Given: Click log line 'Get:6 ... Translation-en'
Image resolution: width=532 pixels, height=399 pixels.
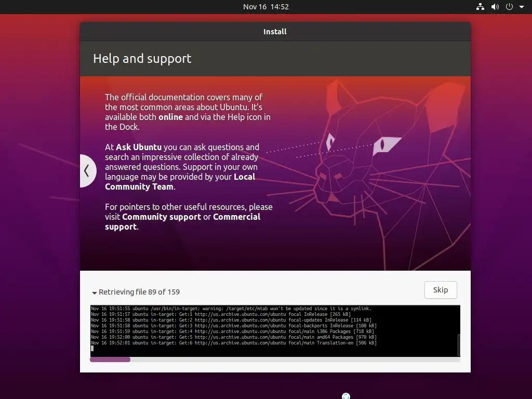Looking at the screenshot, I should click(x=234, y=343).
